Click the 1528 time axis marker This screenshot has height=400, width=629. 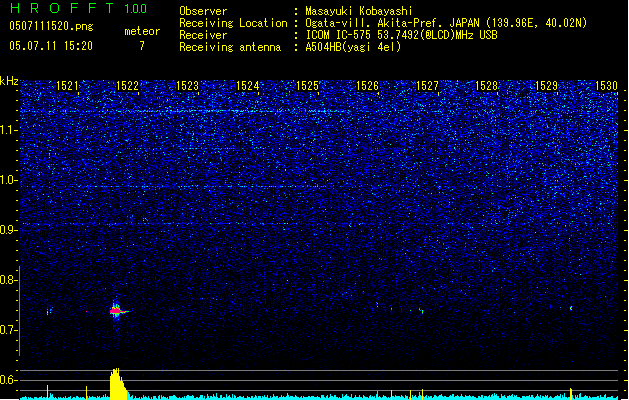[487, 86]
